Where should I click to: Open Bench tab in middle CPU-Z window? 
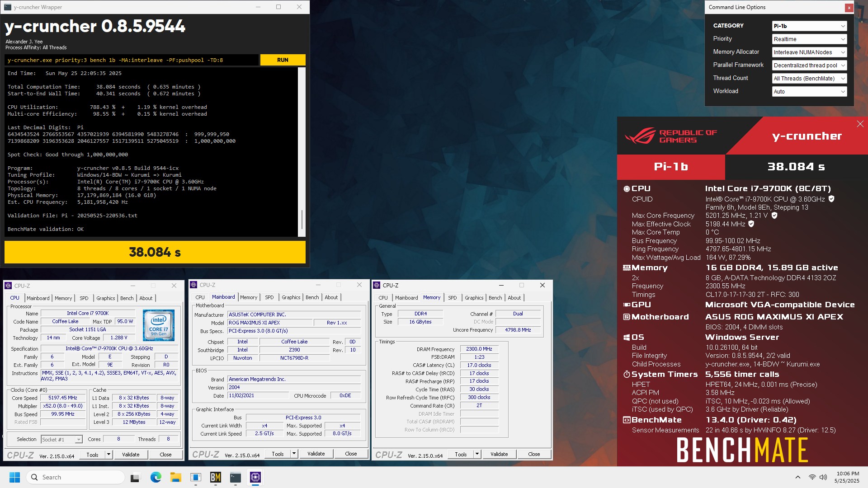pyautogui.click(x=312, y=297)
